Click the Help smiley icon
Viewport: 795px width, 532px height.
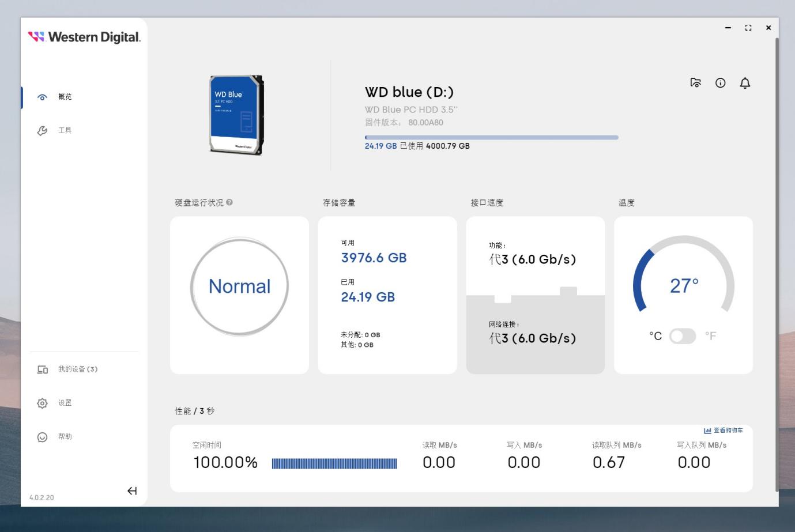[x=42, y=437]
